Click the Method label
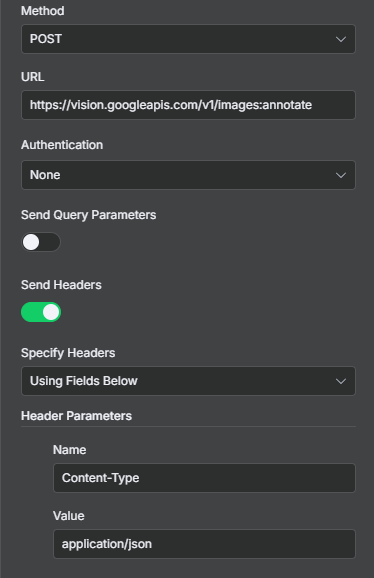This screenshot has height=578, width=374. point(43,11)
